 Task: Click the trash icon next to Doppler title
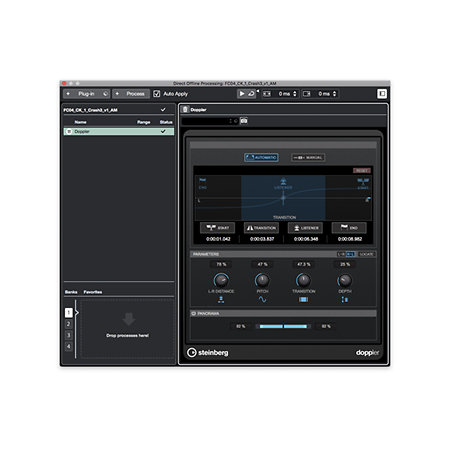186,109
